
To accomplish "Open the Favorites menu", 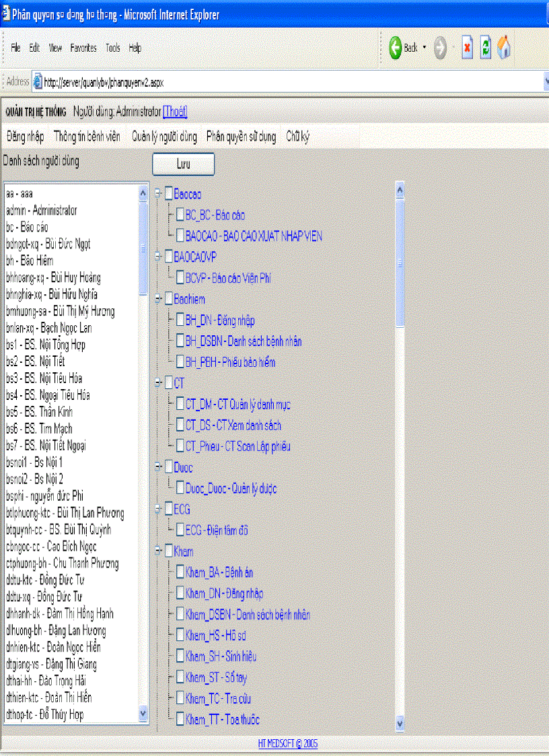I will point(83,48).
